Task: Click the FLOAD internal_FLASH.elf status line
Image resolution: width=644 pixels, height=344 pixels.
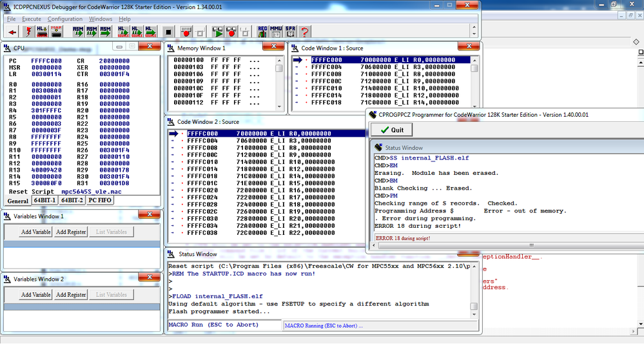Action: point(215,296)
